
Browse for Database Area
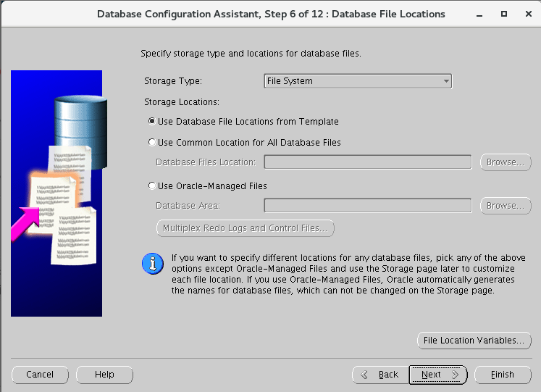point(506,206)
